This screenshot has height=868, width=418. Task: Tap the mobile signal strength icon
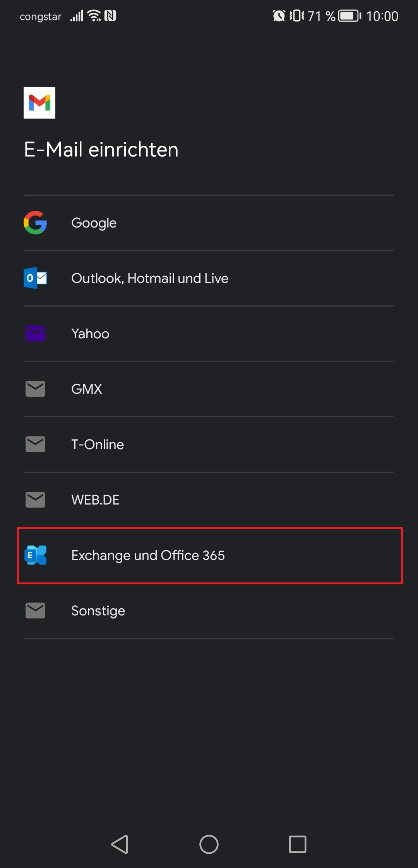click(77, 16)
